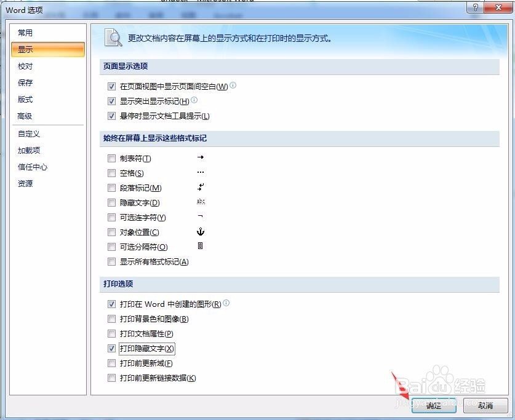The height and width of the screenshot is (420, 515).
Task: Toggle 在页面视图中显示页面间空白 checkbox
Action: 111,86
